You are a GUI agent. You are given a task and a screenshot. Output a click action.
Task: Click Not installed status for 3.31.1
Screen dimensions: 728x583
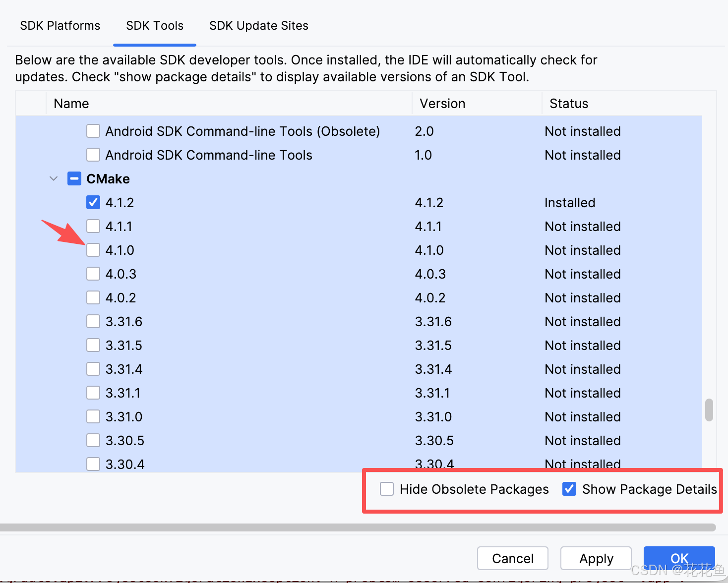583,393
